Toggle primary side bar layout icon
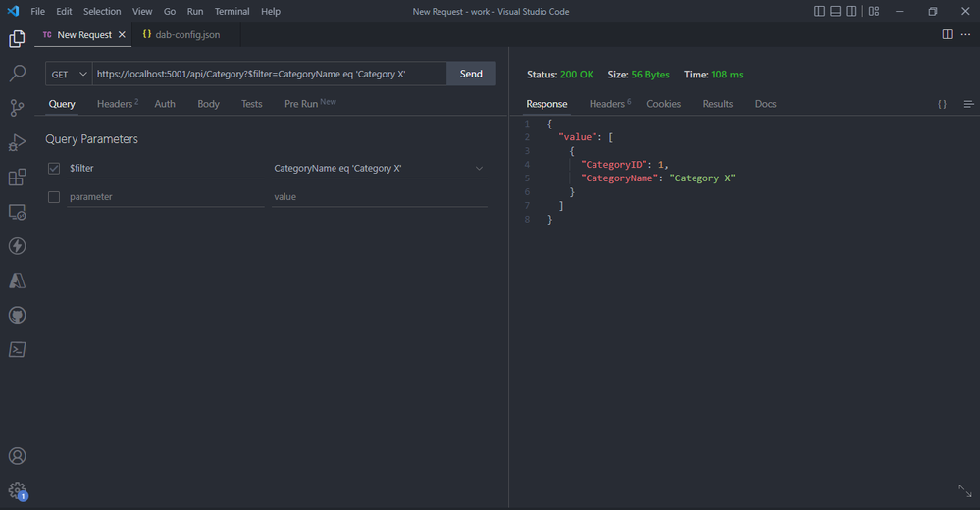 (x=819, y=11)
